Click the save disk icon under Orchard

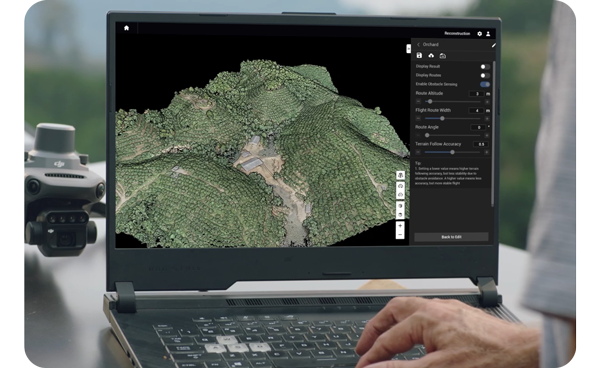click(419, 55)
